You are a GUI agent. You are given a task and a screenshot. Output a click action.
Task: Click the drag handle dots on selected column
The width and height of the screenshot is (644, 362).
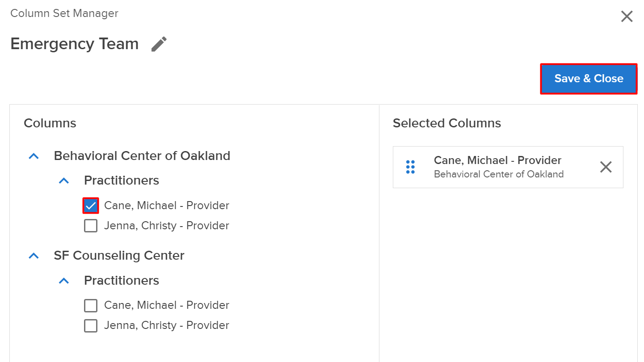(410, 167)
